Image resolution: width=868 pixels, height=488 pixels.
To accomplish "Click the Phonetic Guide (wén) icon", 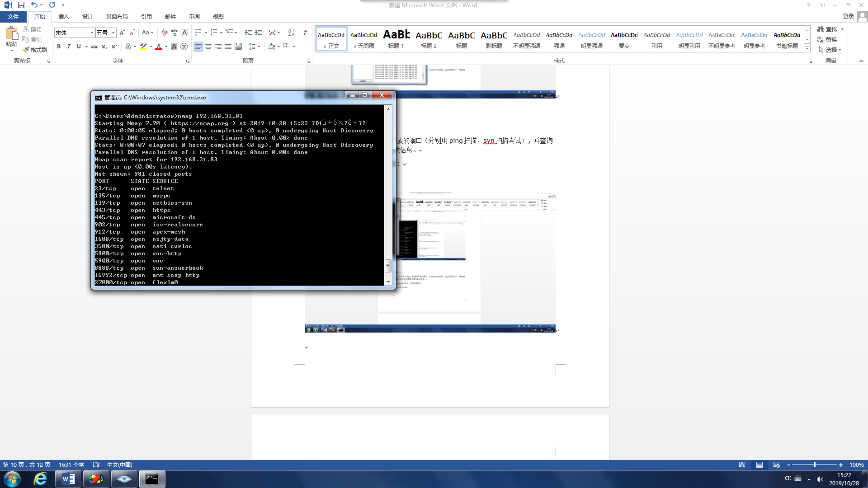I will pyautogui.click(x=175, y=33).
